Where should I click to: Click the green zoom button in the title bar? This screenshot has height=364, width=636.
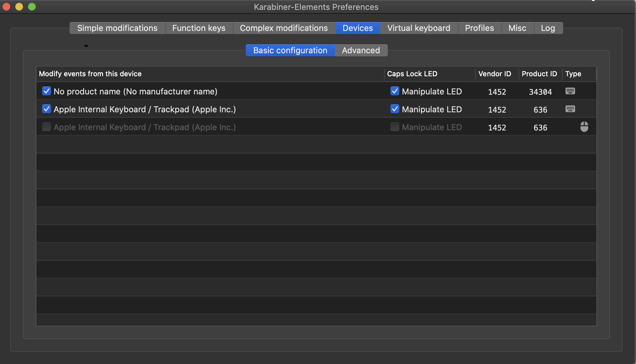point(32,6)
